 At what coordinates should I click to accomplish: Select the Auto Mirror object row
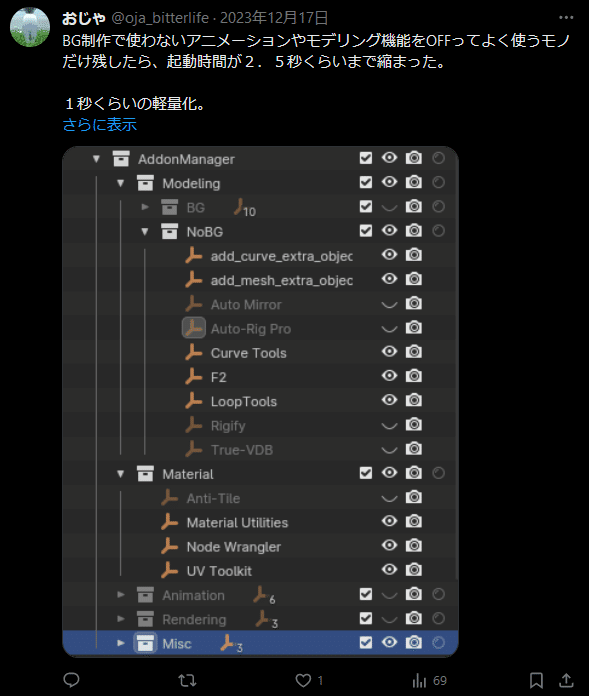260,304
